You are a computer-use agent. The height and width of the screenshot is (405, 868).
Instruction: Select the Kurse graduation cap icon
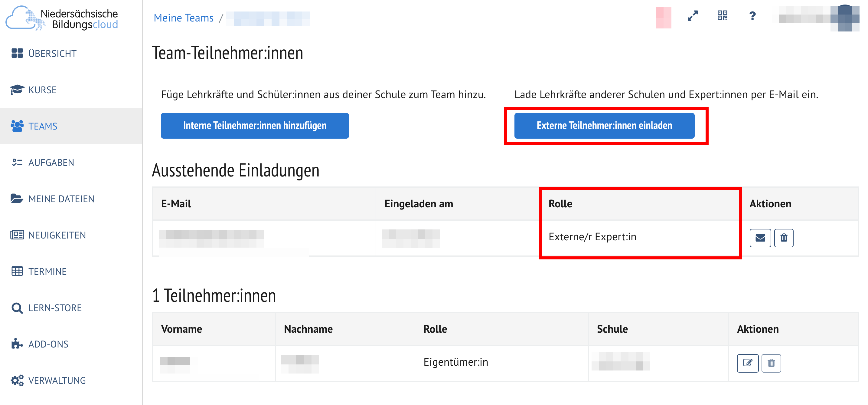pos(17,90)
